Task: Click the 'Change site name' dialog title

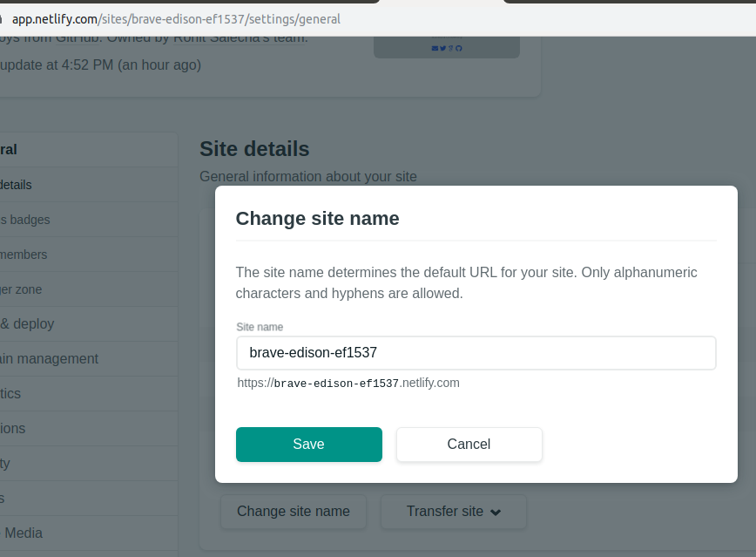Action: [317, 219]
